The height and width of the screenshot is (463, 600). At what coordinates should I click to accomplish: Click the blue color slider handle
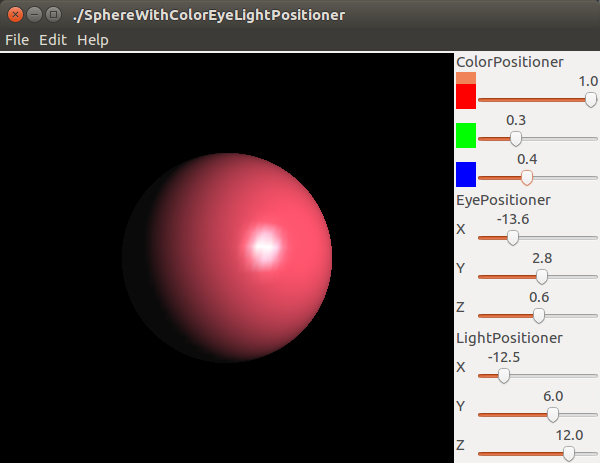527,178
